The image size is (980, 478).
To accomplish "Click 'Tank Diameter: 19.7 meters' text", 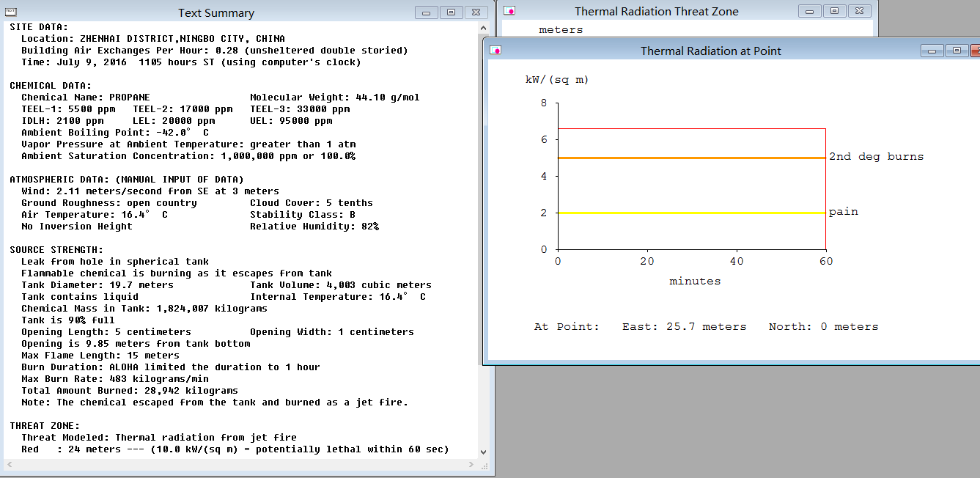I will (97, 285).
